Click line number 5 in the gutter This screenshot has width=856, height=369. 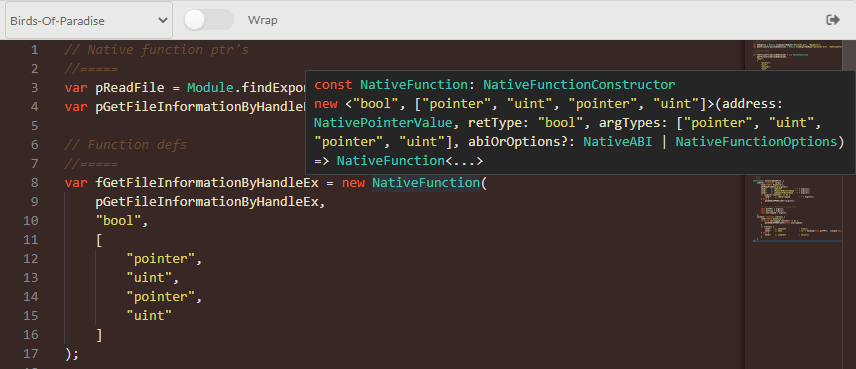pos(34,126)
